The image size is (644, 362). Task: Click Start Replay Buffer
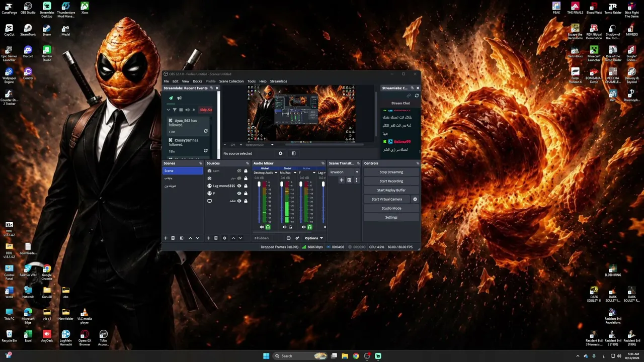(391, 190)
